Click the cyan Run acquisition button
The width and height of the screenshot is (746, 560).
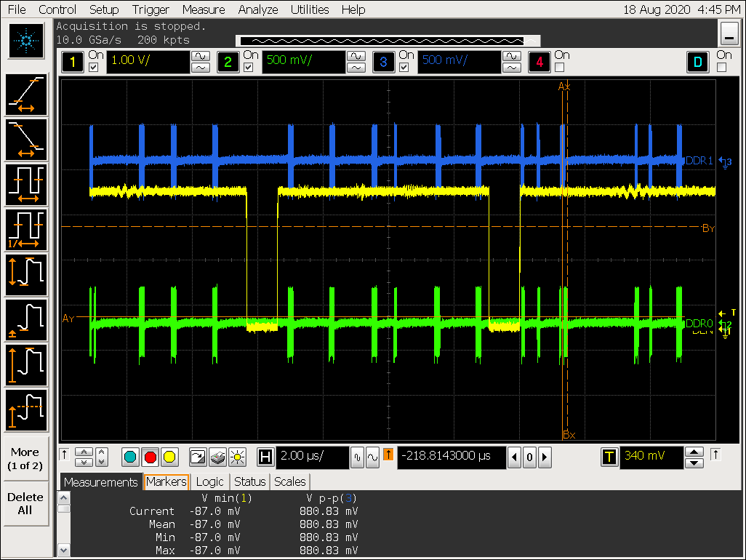(x=130, y=457)
